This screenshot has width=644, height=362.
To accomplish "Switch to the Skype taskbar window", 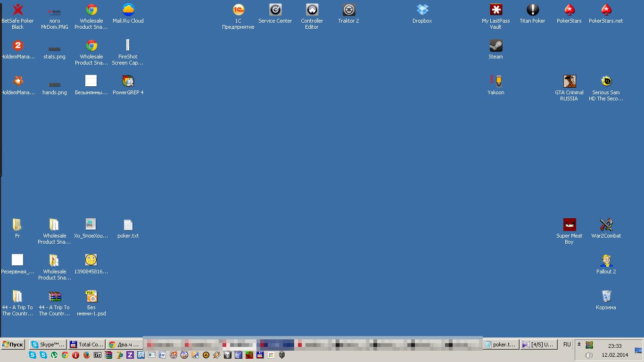I will click(x=48, y=345).
